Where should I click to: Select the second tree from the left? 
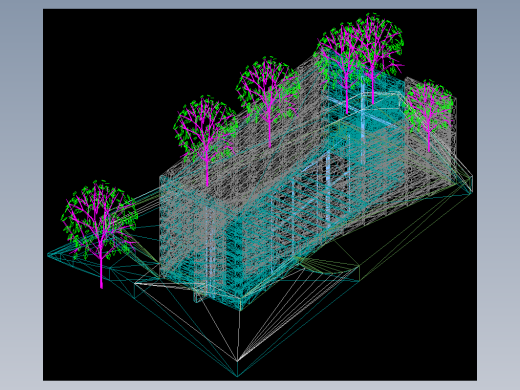tap(206, 133)
